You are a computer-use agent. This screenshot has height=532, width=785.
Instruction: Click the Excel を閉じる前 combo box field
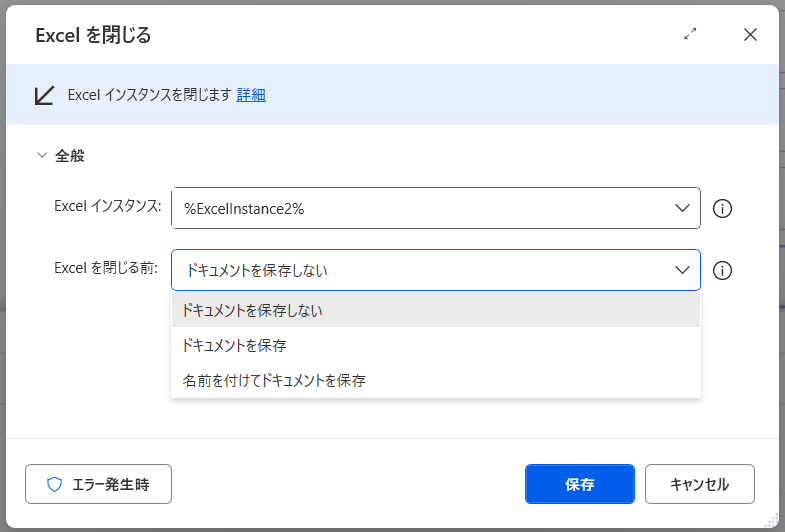coord(420,270)
